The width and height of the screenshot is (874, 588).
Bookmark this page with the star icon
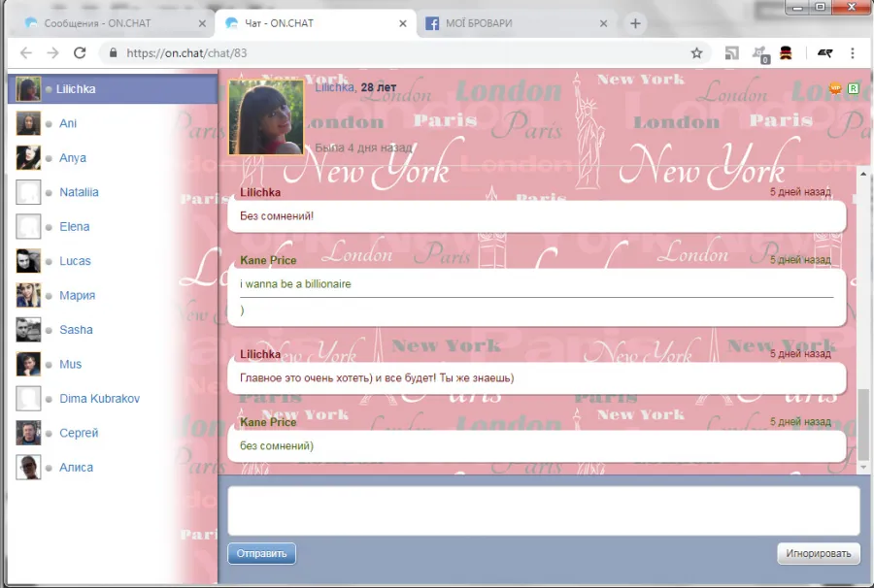click(x=696, y=53)
